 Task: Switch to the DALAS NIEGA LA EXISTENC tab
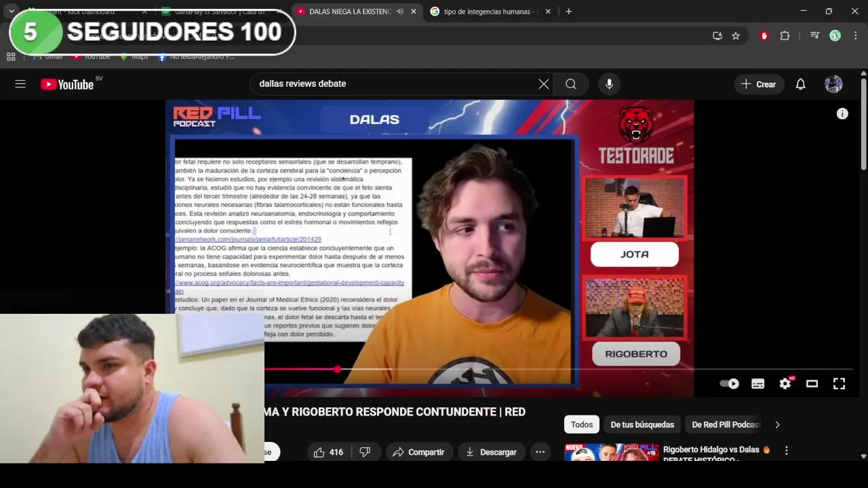pos(351,12)
